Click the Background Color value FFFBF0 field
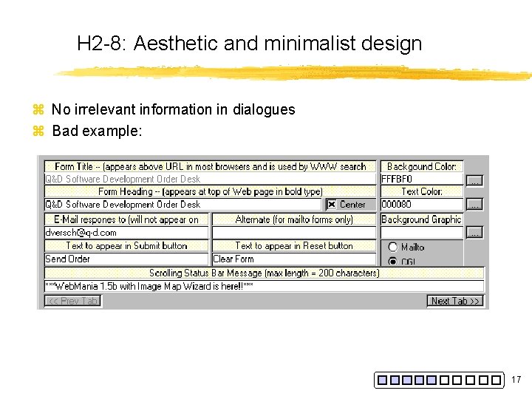 tap(422, 179)
